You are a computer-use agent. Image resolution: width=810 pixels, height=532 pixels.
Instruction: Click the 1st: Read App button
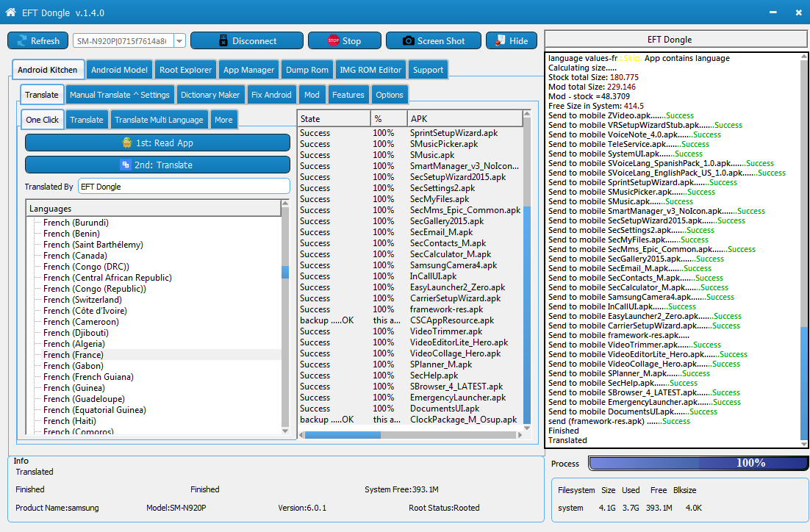[157, 143]
